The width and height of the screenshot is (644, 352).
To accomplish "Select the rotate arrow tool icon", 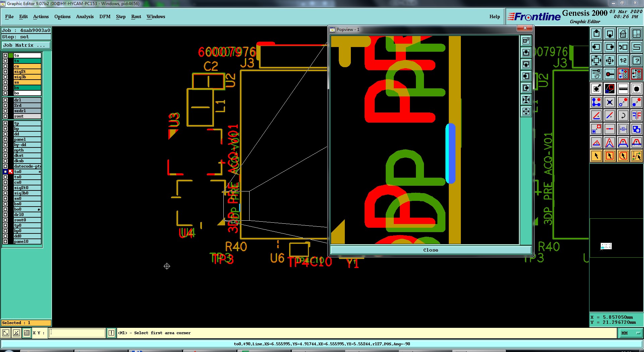I will 623,116.
